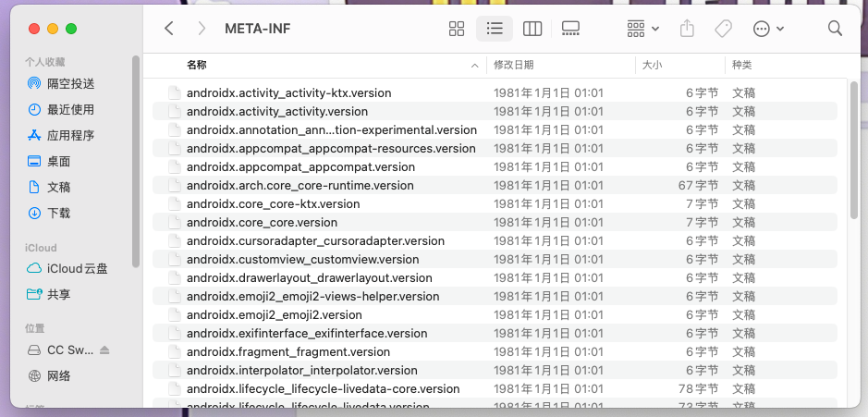Go forward to the next folder

(202, 29)
